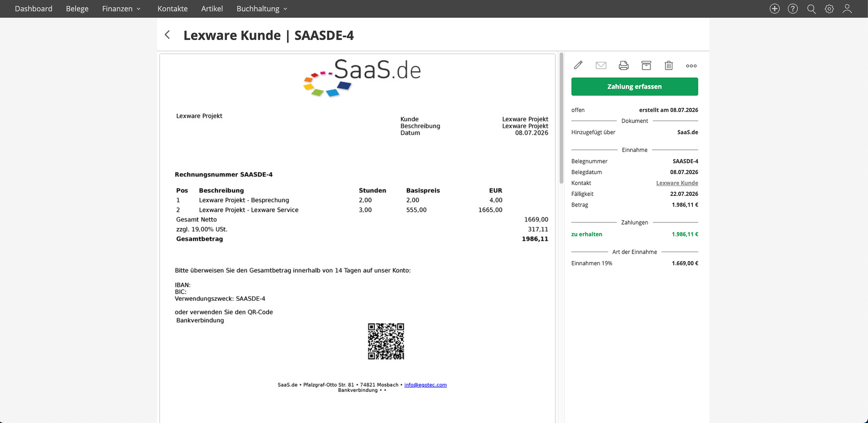Open user profile icon
868x423 pixels.
tap(847, 9)
